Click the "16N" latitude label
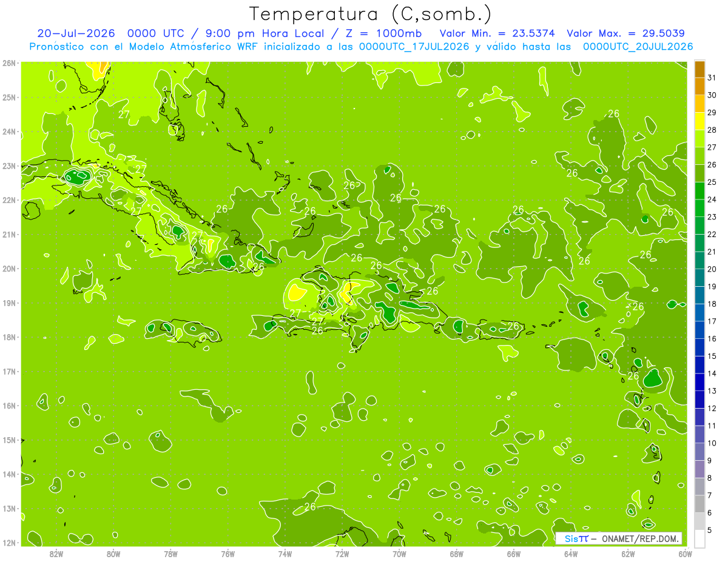Image resolution: width=728 pixels, height=562 pixels. point(9,406)
